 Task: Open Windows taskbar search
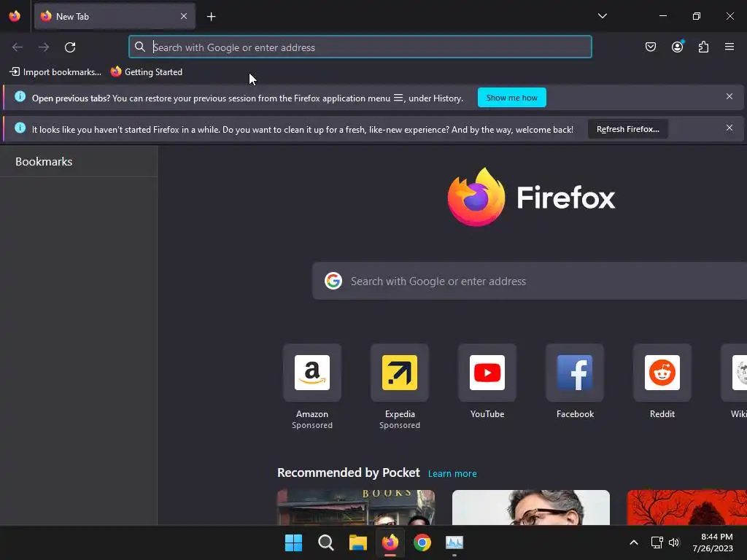(x=326, y=542)
